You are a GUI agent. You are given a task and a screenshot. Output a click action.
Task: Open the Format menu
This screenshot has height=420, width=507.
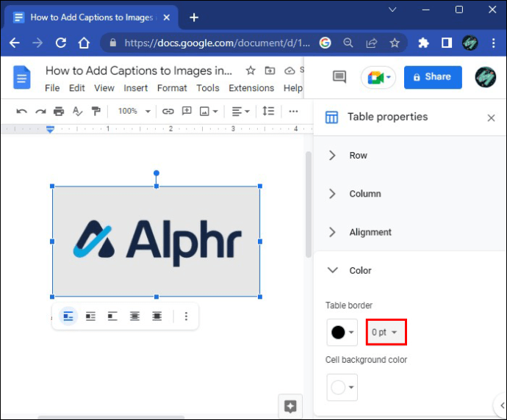172,88
